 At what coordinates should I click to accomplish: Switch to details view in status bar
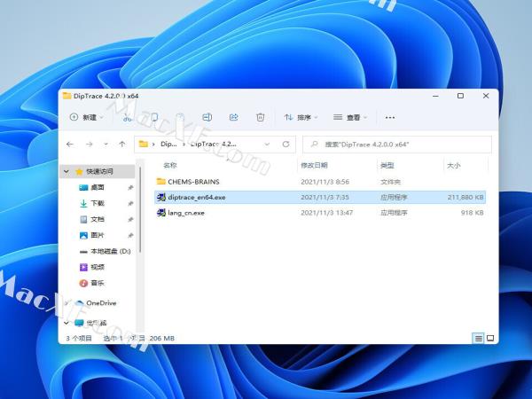[478, 338]
